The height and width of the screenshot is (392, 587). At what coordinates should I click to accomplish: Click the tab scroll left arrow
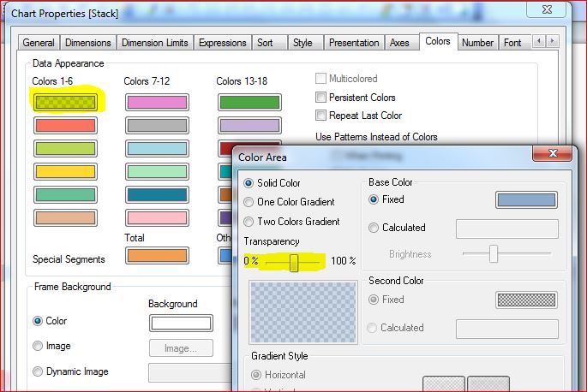coord(539,41)
